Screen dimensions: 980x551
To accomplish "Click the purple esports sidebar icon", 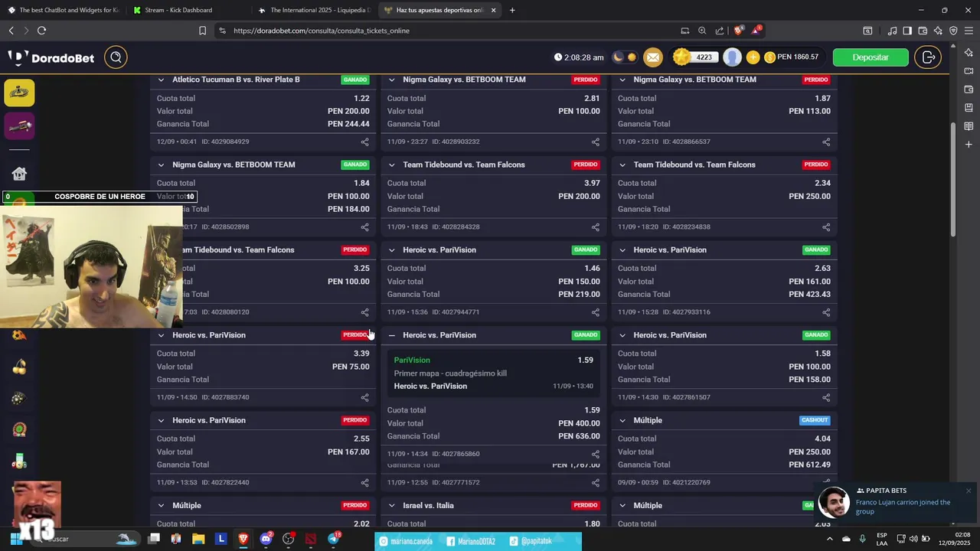I will pyautogui.click(x=19, y=126).
